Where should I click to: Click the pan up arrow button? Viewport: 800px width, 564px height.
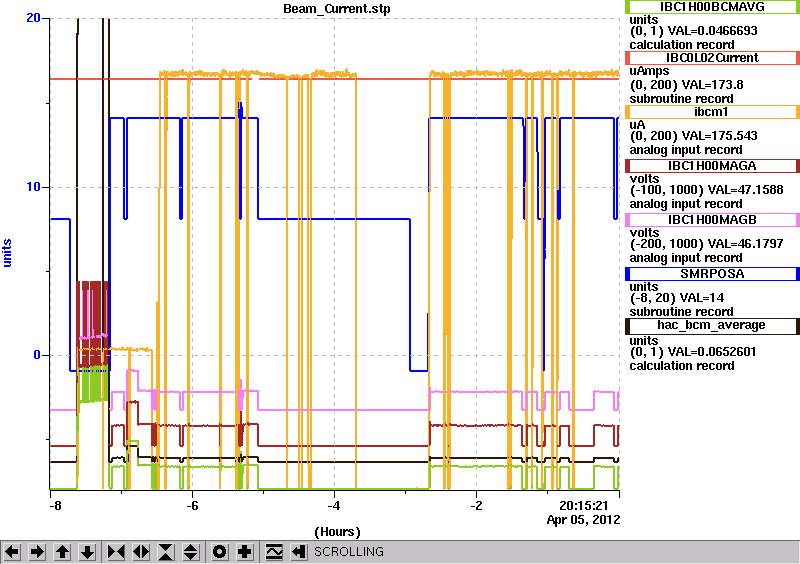click(62, 552)
